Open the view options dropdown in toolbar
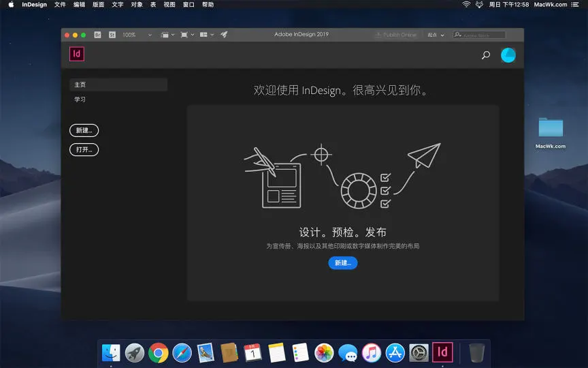 (x=167, y=35)
